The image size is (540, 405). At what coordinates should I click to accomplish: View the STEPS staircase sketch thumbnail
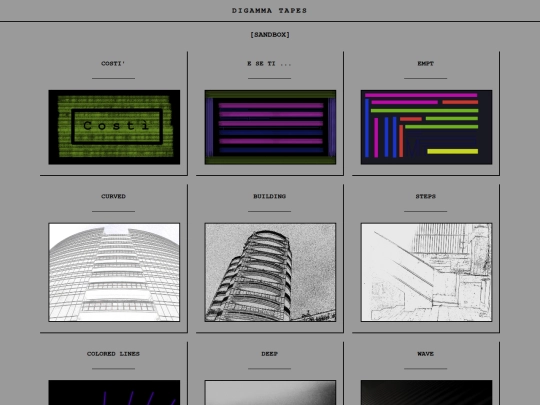426,272
